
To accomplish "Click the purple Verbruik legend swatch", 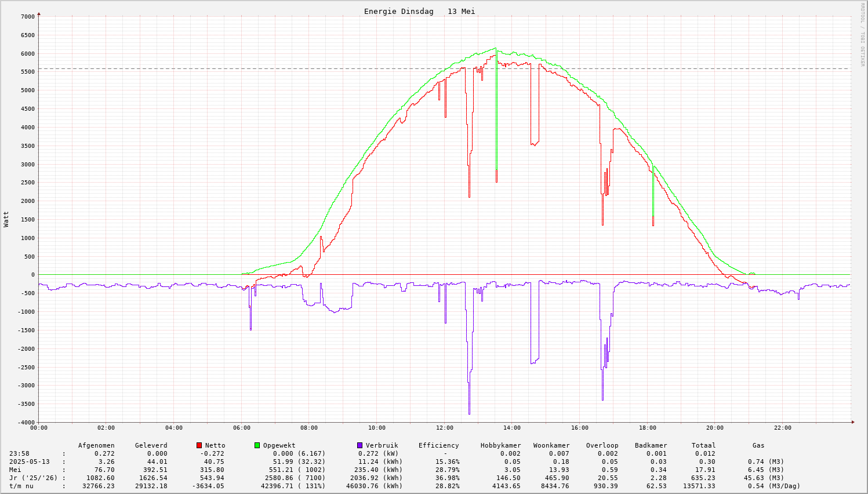I will pos(360,445).
